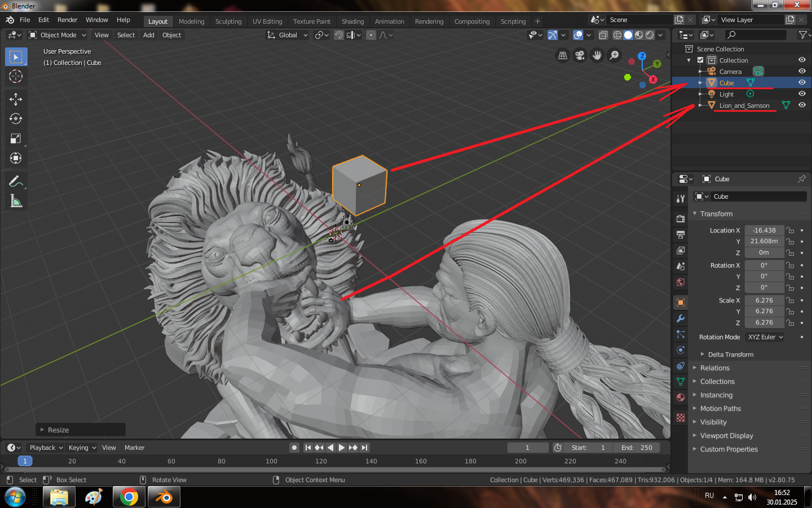The width and height of the screenshot is (812, 508).
Task: Click the Play animation button
Action: 342,448
